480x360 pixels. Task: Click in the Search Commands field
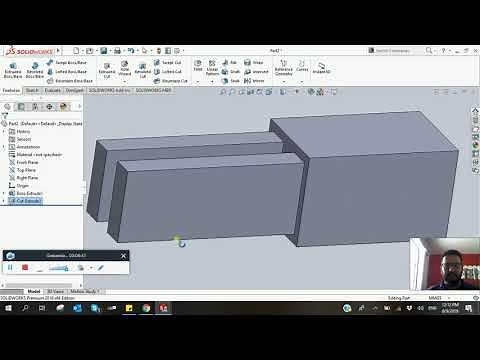[395, 51]
